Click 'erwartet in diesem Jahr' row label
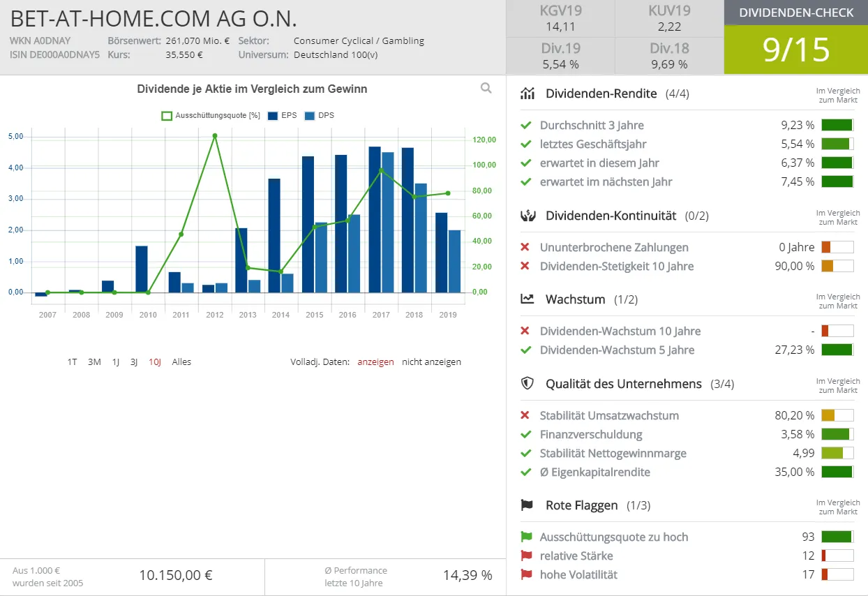The height and width of the screenshot is (596, 868). point(599,163)
